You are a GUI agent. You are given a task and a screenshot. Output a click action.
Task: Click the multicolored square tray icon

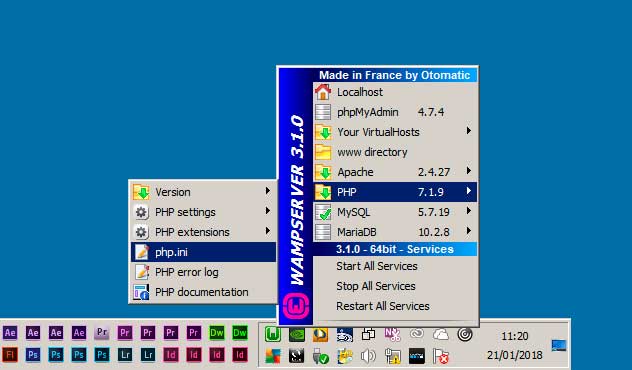click(x=273, y=356)
